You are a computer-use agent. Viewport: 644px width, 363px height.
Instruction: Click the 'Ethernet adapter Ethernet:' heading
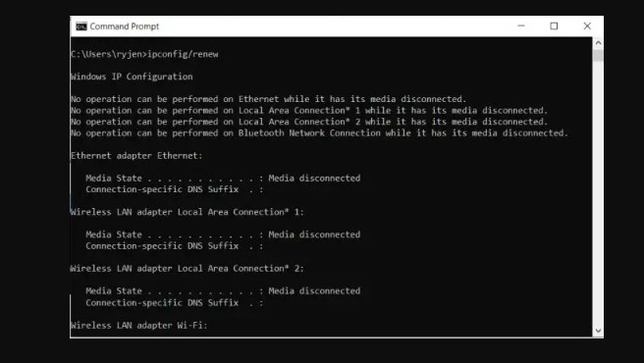[x=136, y=156]
